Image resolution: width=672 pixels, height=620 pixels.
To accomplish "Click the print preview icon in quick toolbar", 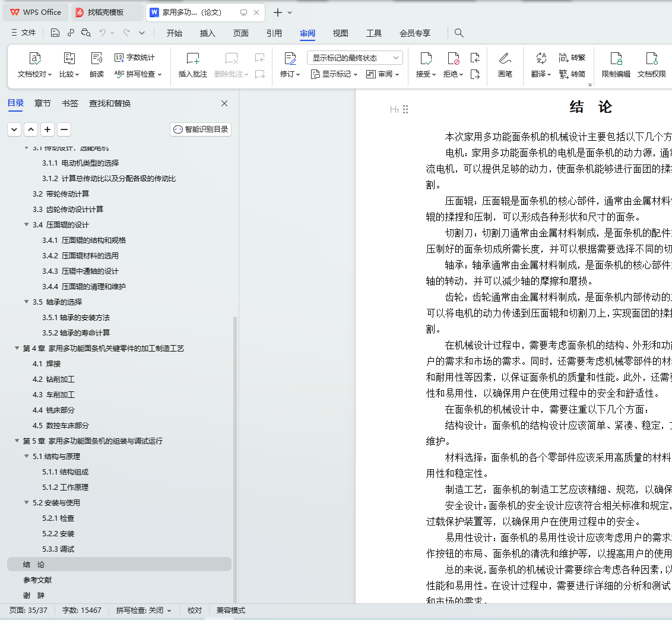I will click(x=85, y=33).
